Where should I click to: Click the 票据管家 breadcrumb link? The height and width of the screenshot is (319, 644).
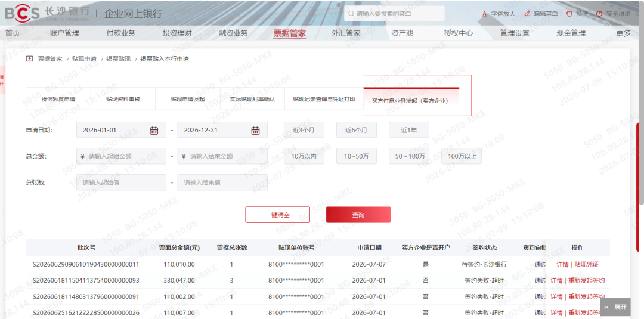[50, 58]
